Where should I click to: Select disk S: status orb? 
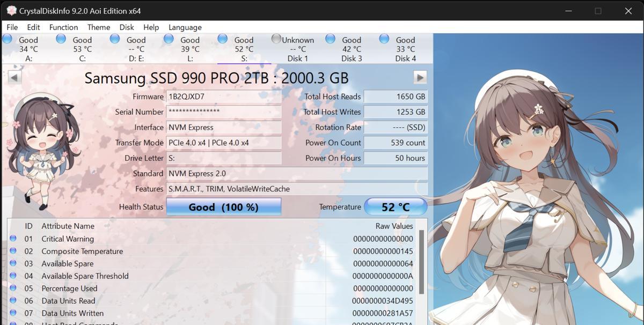222,39
